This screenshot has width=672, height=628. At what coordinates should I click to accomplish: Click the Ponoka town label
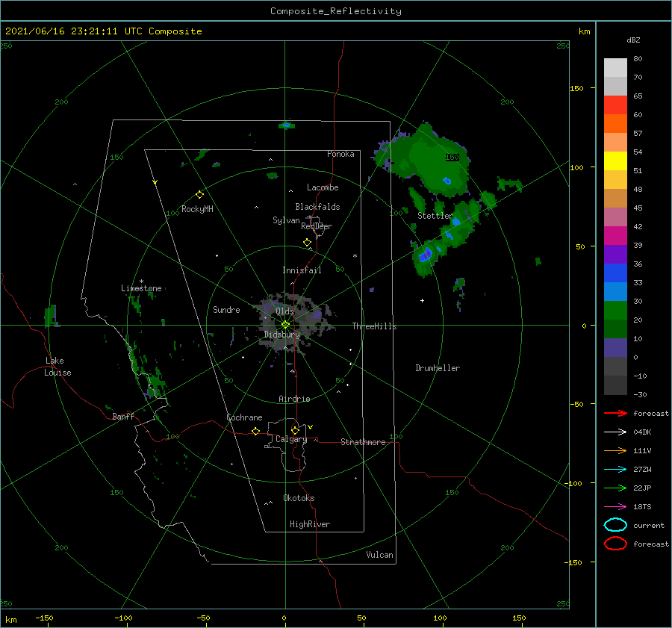tap(340, 154)
